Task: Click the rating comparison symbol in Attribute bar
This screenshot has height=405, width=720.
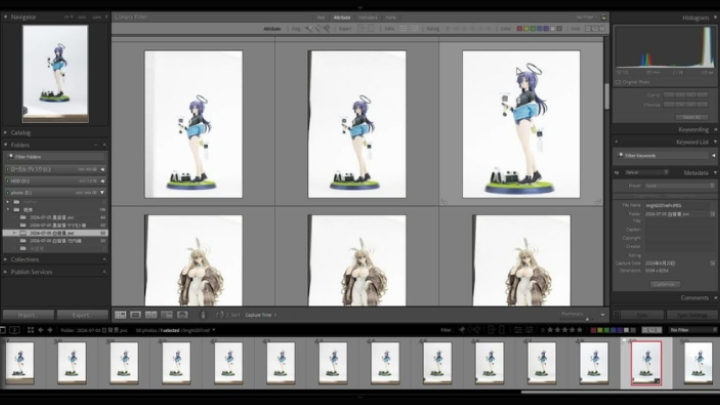Action: 447,28
